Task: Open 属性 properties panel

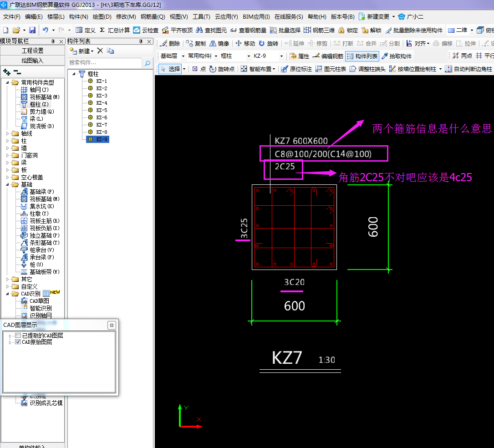Action: click(x=299, y=56)
